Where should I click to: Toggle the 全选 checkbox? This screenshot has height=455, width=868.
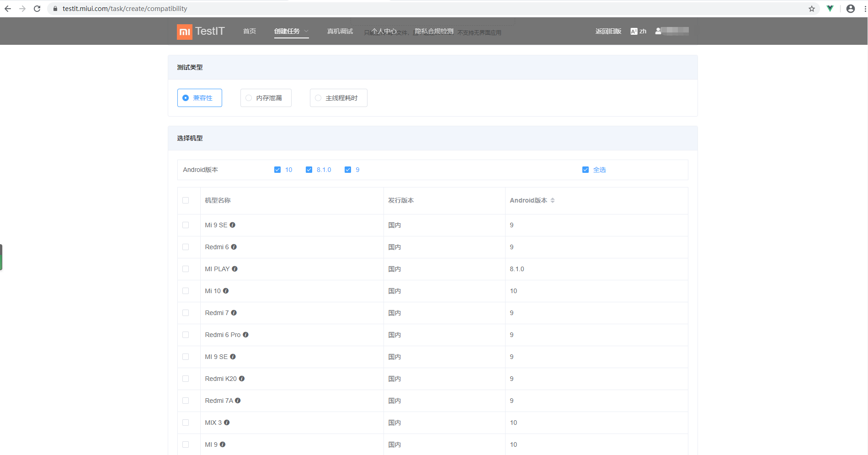click(586, 170)
